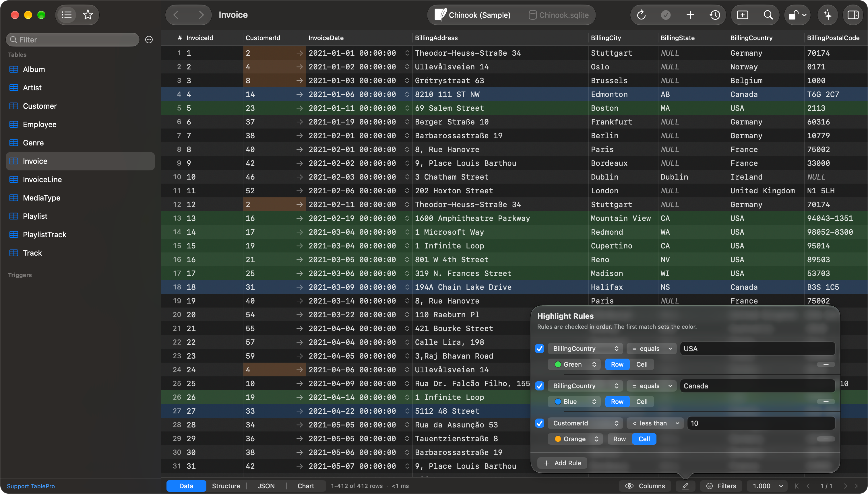
Task: Edit the rule value field containing 10
Action: [x=761, y=423]
